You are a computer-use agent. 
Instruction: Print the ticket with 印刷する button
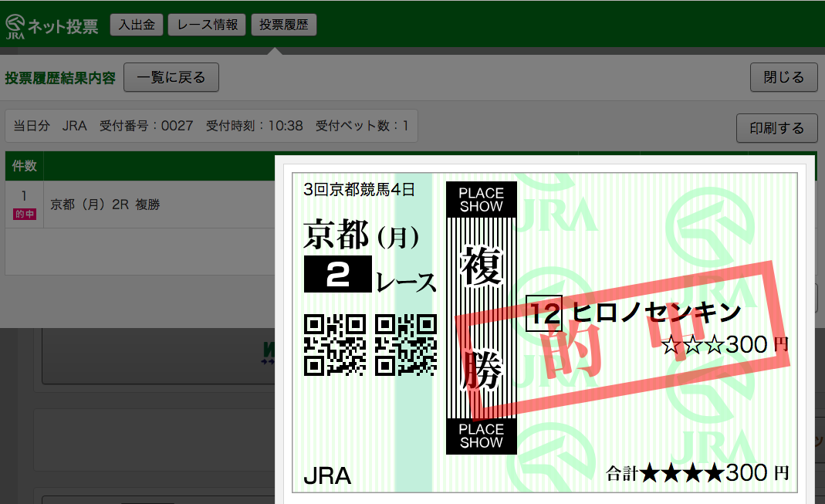pos(776,128)
